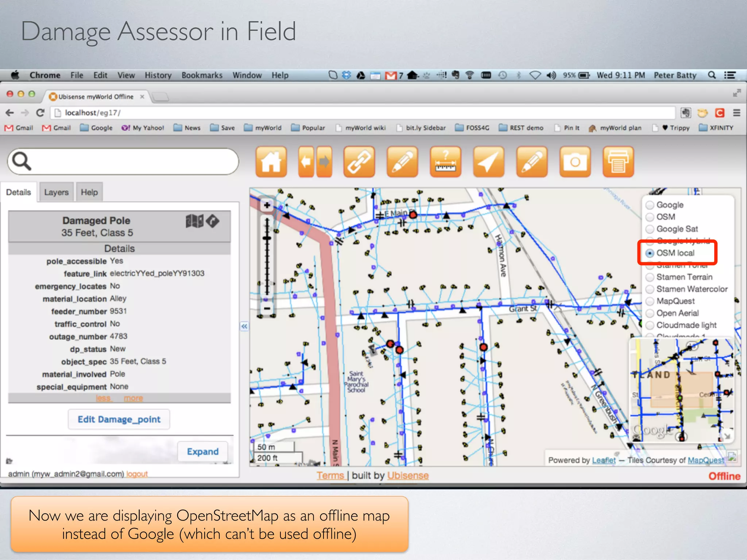The width and height of the screenshot is (747, 560).
Task: Select the Open Aerial radio button
Action: pyautogui.click(x=650, y=313)
